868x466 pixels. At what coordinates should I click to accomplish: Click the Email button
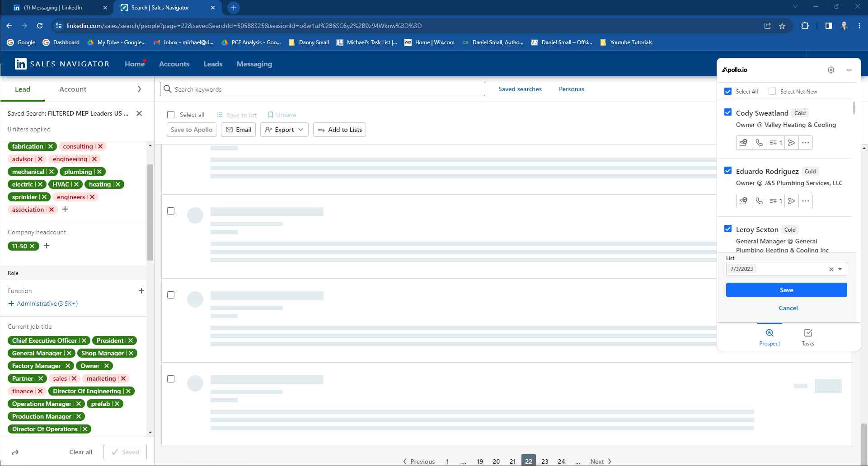pos(239,130)
